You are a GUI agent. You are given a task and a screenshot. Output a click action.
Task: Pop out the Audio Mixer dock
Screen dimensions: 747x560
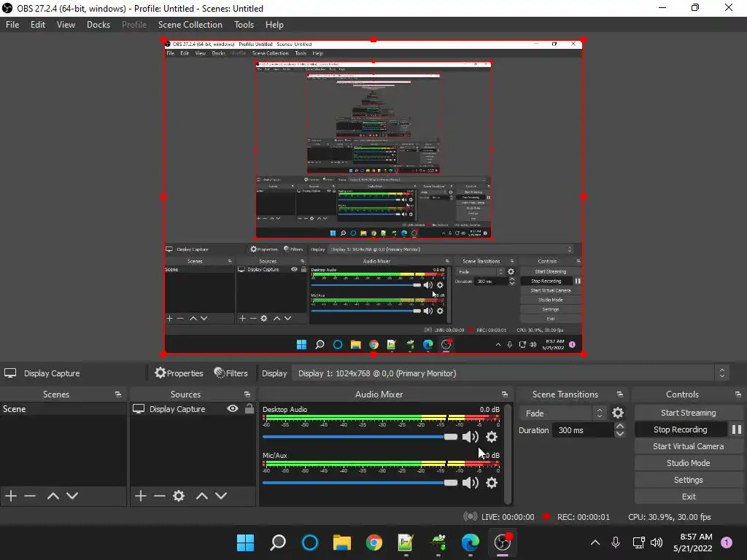pyautogui.click(x=505, y=394)
